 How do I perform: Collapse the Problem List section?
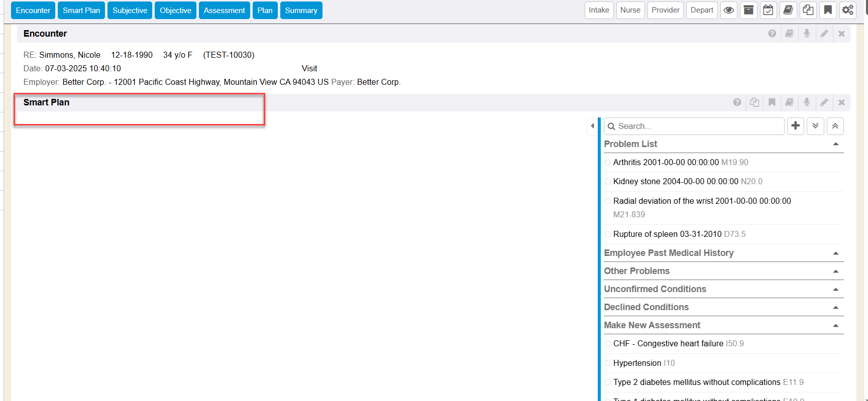836,144
